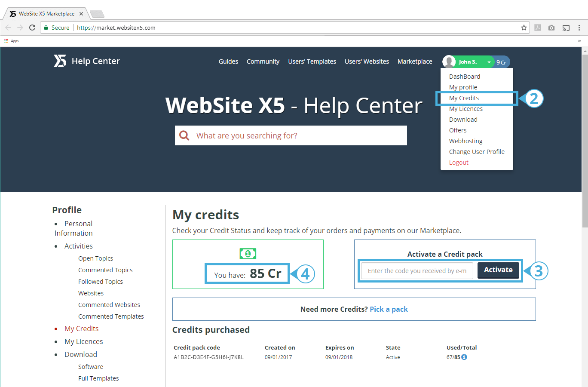Viewport: 588px width, 387px height.
Task: Click the PDF extension icon in toolbar
Action: coord(538,28)
